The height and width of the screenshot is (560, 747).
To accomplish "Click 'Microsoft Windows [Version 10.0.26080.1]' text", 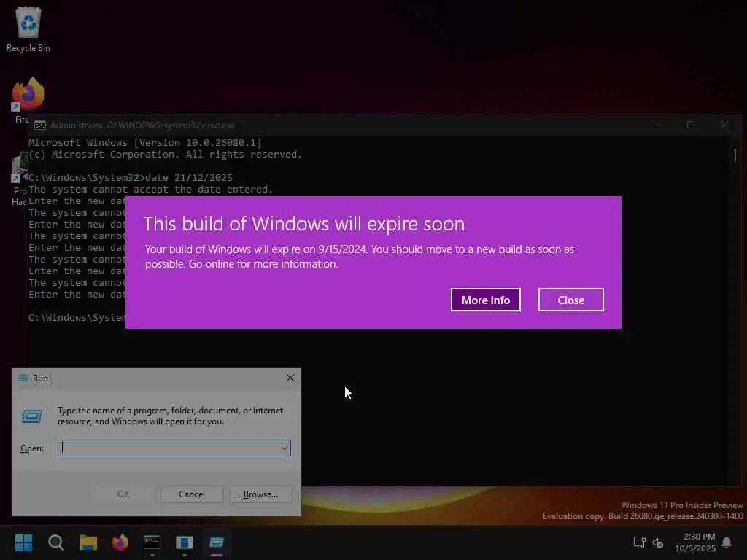I will [145, 142].
